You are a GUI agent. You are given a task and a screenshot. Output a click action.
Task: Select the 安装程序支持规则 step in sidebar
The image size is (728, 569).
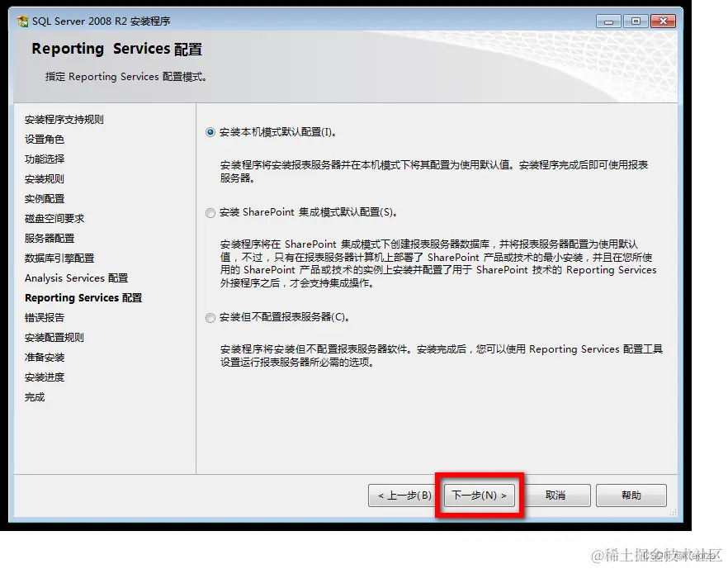tap(64, 120)
